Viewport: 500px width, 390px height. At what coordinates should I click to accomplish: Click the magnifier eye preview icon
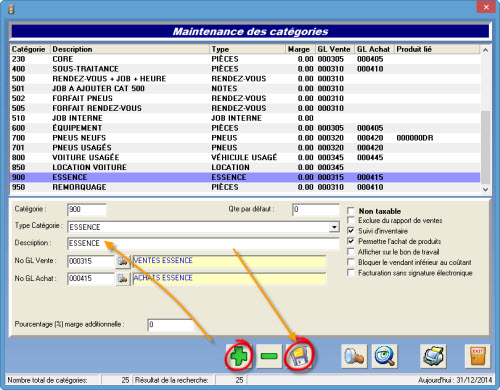tap(385, 356)
